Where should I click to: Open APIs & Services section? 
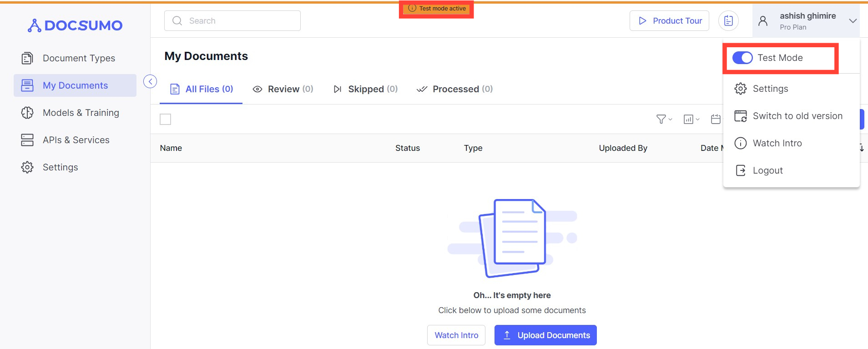(x=75, y=140)
